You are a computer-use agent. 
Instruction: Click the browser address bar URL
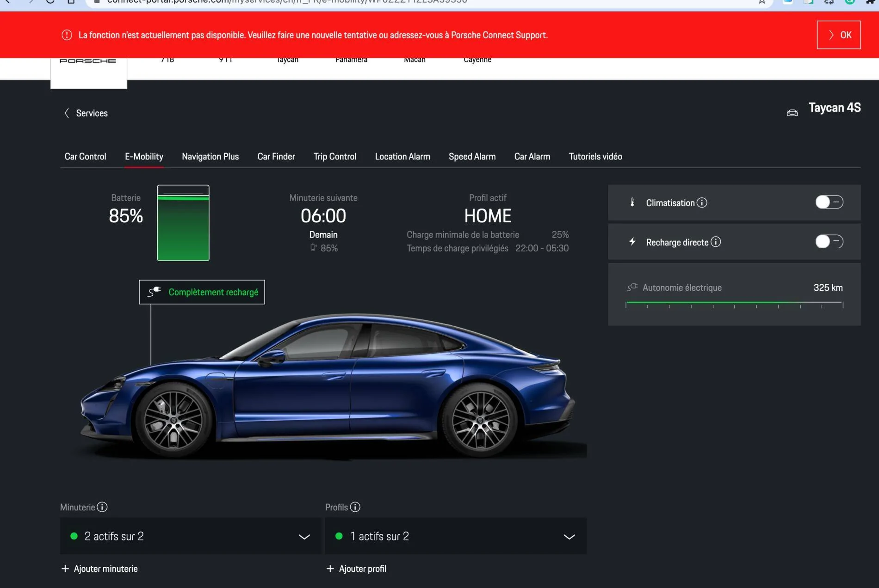pyautogui.click(x=287, y=2)
